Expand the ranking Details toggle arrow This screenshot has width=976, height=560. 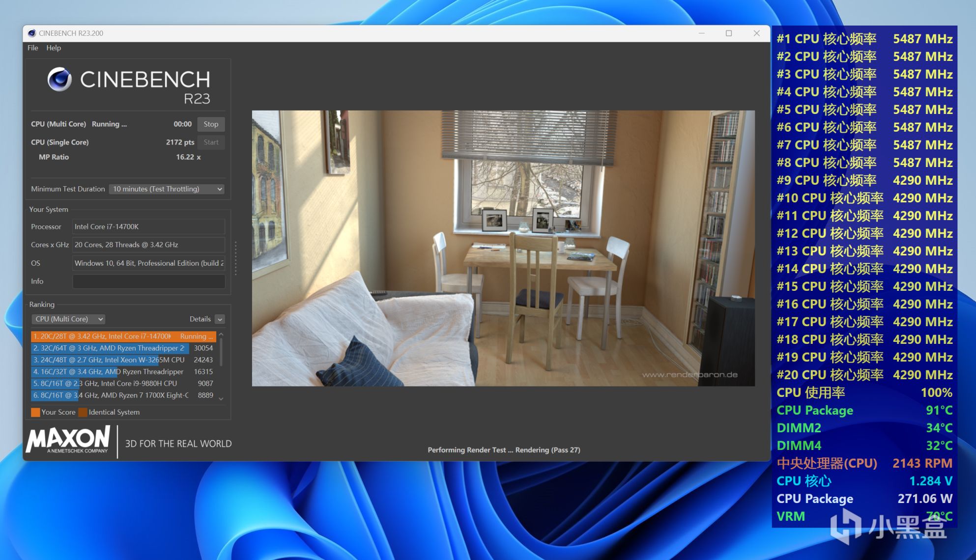tap(220, 319)
